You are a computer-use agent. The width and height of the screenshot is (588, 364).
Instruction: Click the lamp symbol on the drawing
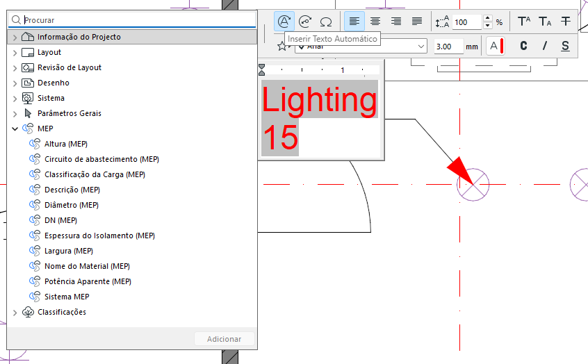[x=473, y=185]
